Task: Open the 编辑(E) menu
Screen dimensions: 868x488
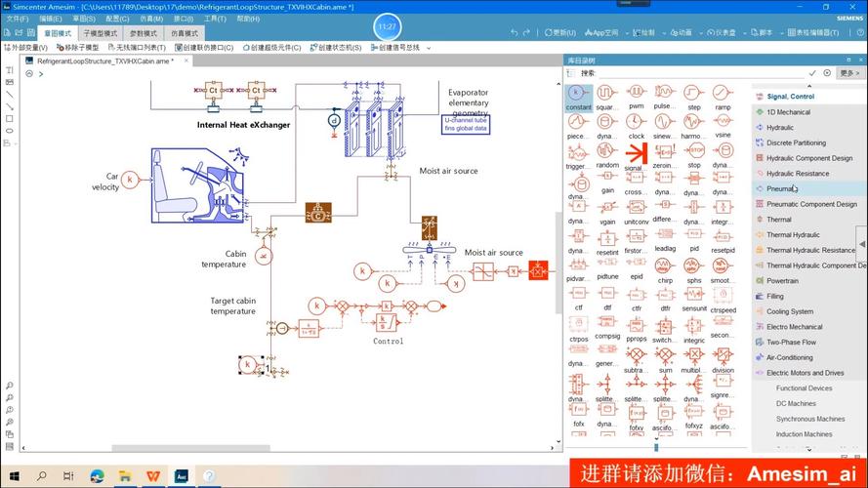Action: click(x=51, y=19)
